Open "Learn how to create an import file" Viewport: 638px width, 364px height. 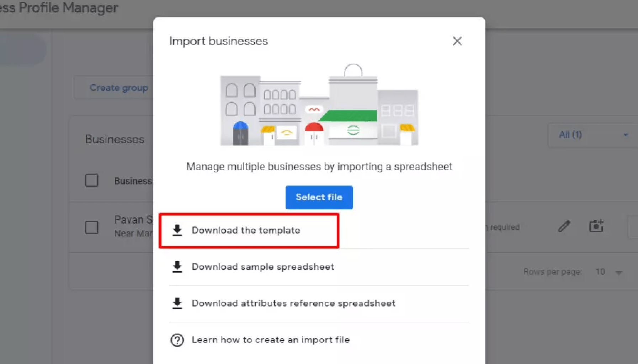[x=271, y=340]
